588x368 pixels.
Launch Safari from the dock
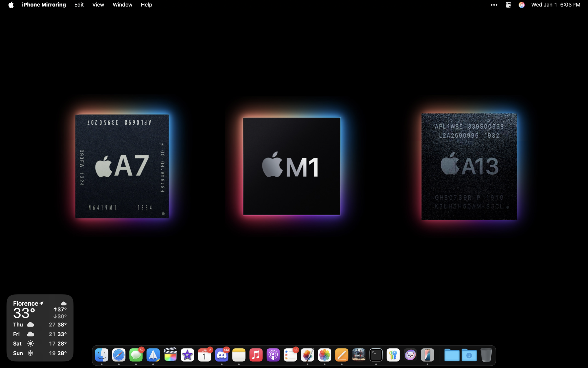click(x=119, y=355)
